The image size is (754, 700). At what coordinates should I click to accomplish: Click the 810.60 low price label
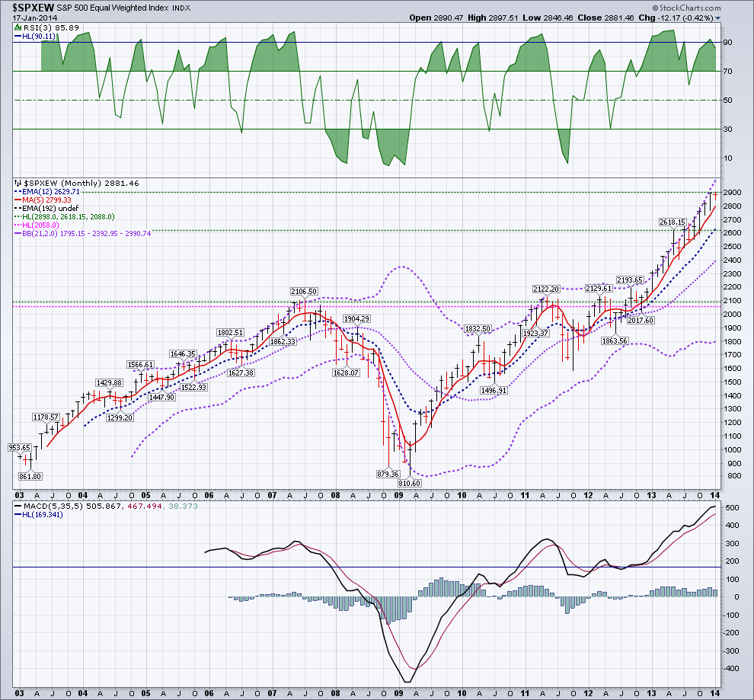click(x=411, y=483)
